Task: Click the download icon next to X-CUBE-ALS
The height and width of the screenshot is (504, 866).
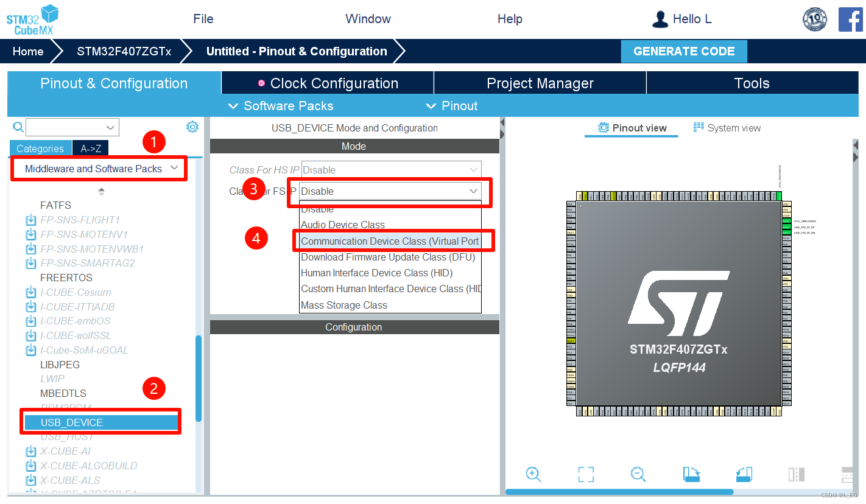Action: tap(31, 480)
